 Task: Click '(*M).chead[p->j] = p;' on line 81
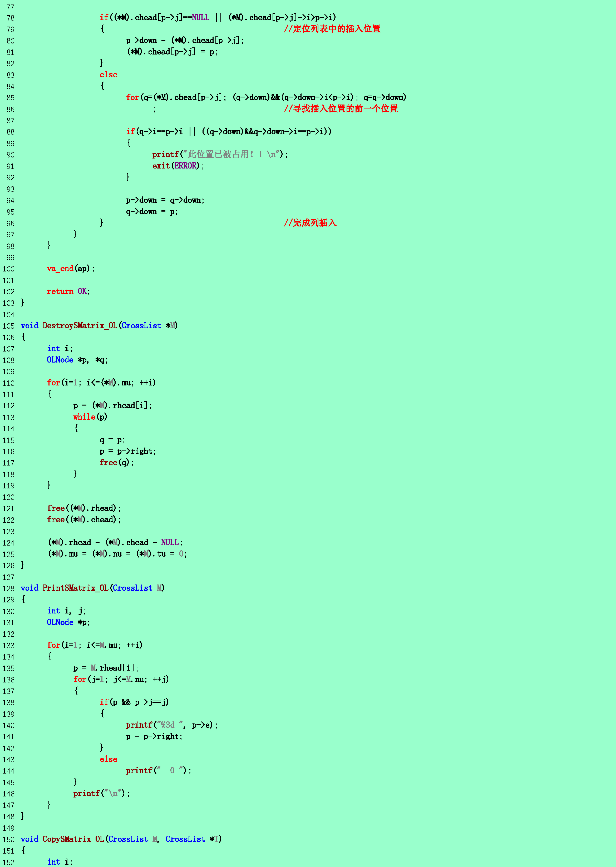(172, 52)
